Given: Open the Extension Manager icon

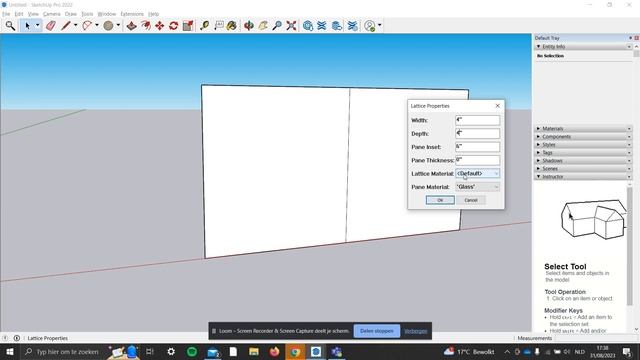Looking at the screenshot, I should [352, 26].
